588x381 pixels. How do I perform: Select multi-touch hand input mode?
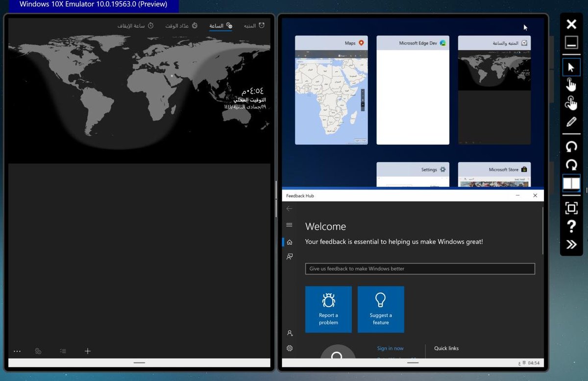[x=571, y=103]
